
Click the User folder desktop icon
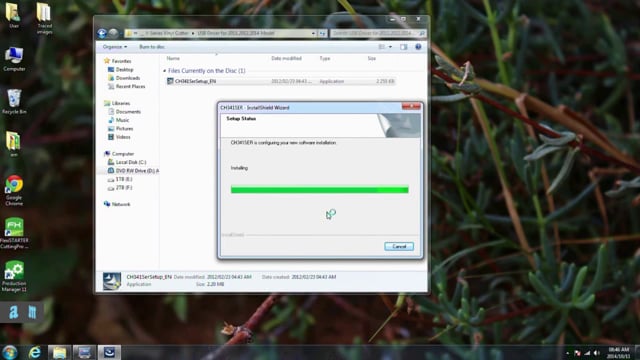(x=13, y=16)
